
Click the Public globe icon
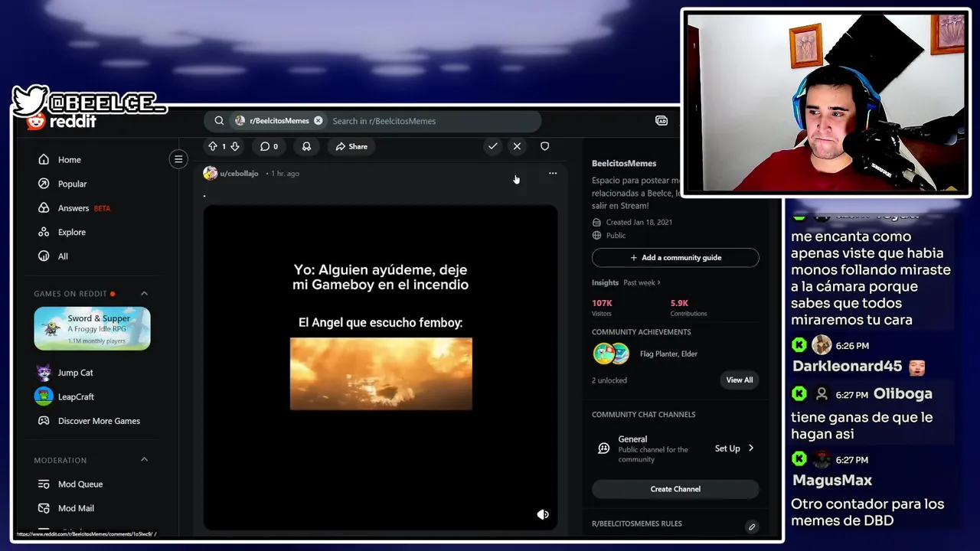click(x=597, y=236)
